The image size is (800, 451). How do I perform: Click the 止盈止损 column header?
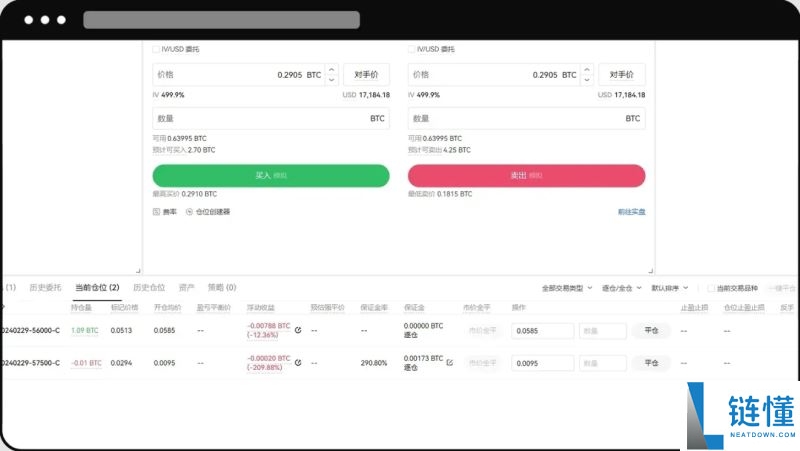tap(694, 308)
